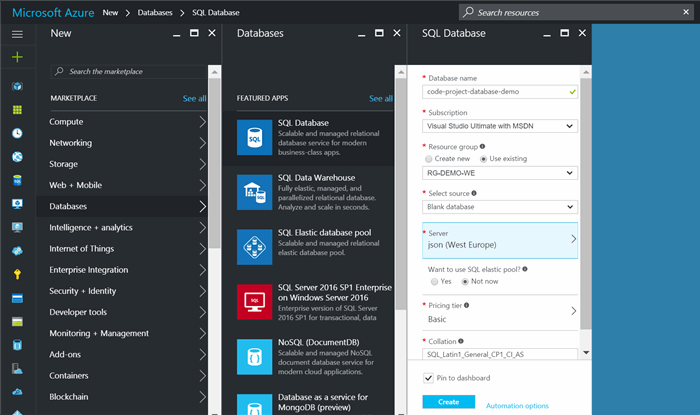The height and width of the screenshot is (415, 700).
Task: Click the Select source info icon
Action: 474,193
